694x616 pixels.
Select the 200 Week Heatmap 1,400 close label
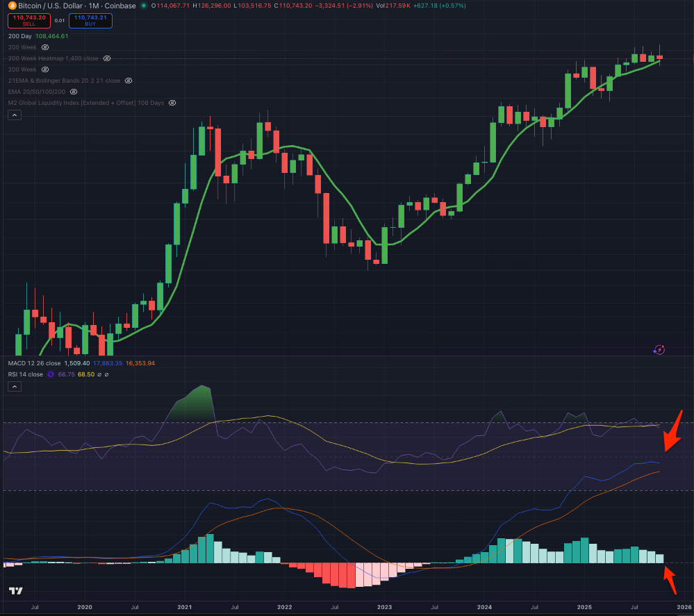53,58
